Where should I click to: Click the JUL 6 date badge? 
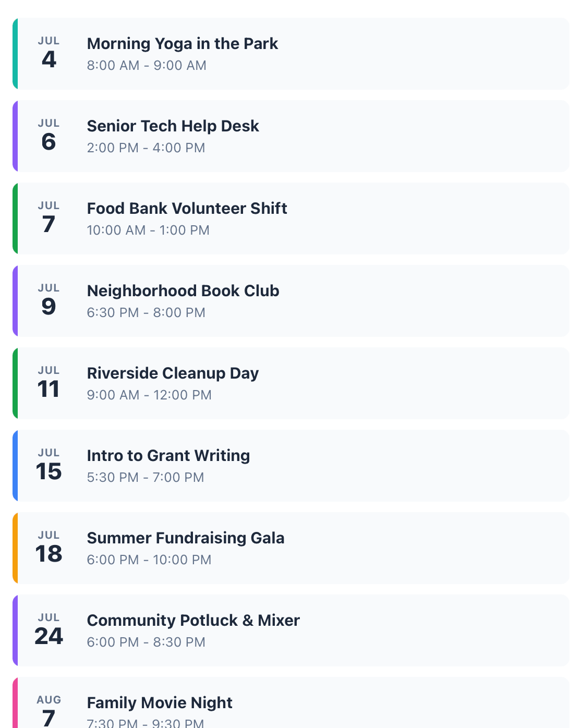coord(49,136)
